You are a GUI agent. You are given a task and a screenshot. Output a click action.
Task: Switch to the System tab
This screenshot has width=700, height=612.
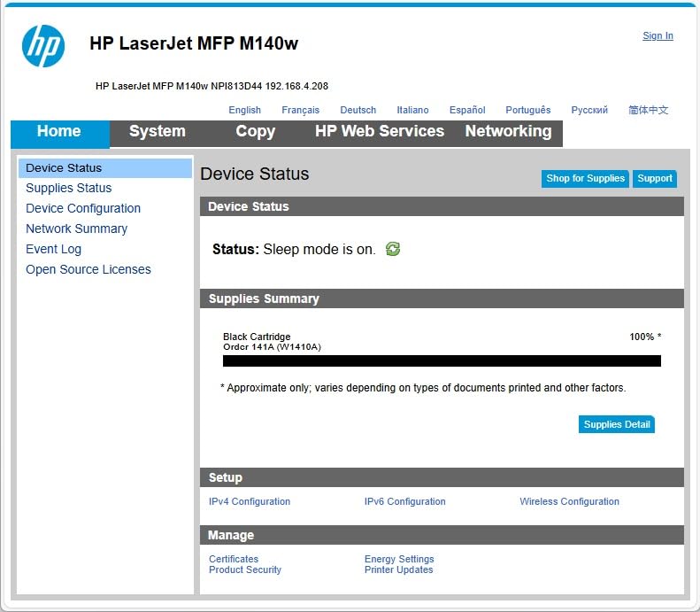point(158,131)
